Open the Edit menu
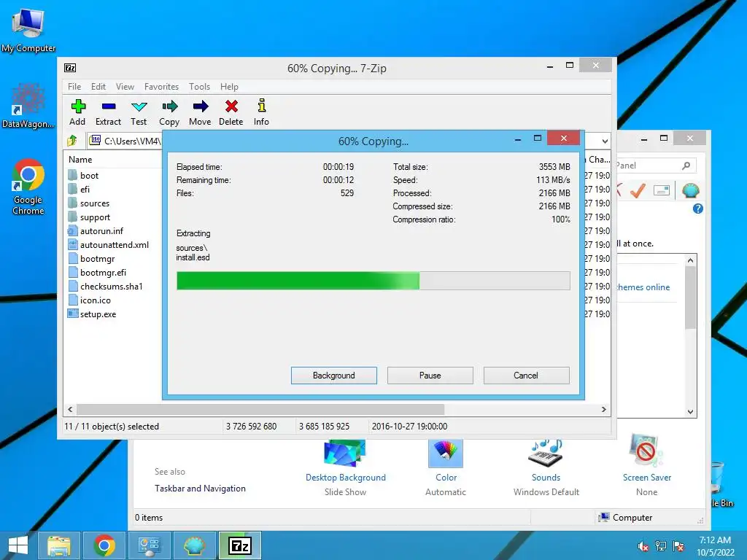 pyautogui.click(x=98, y=87)
